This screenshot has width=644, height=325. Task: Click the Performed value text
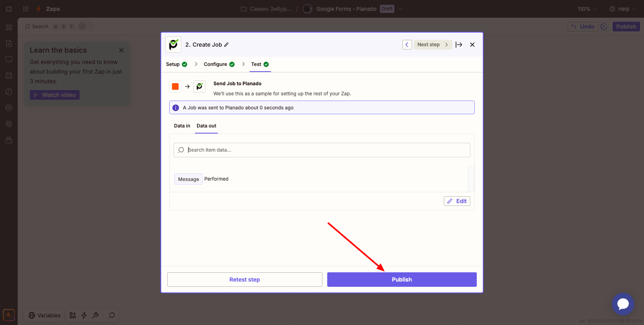coord(216,179)
